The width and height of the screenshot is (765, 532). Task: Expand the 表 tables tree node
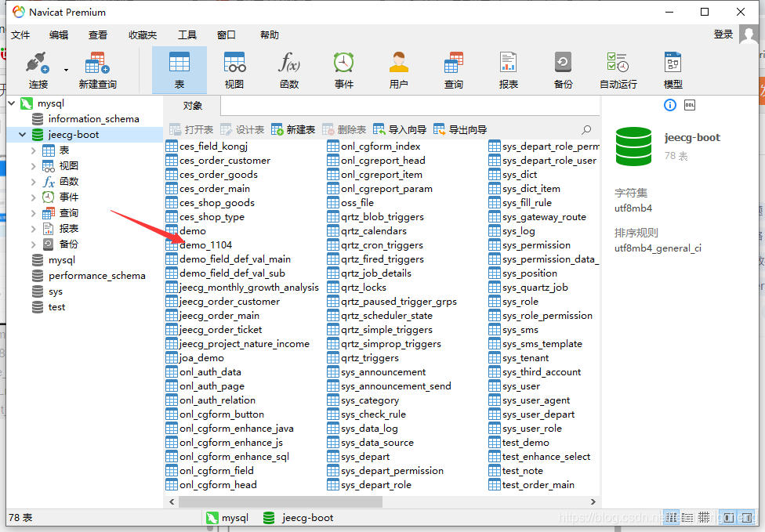point(33,150)
